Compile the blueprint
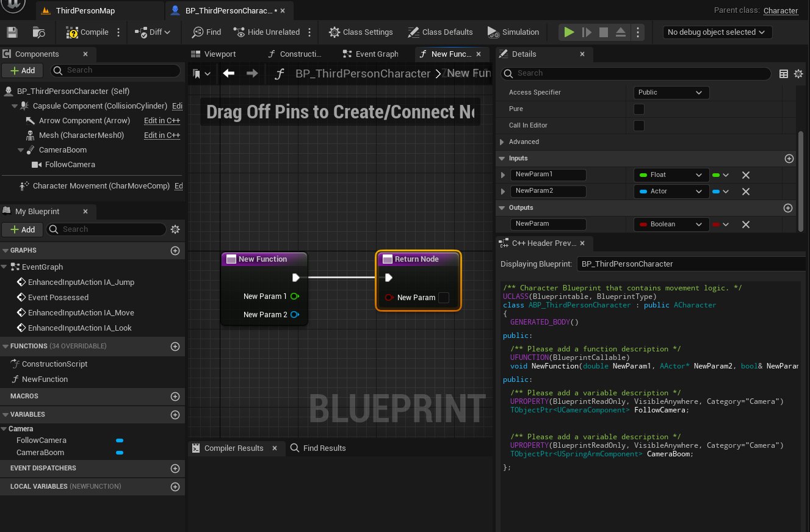 click(x=87, y=32)
